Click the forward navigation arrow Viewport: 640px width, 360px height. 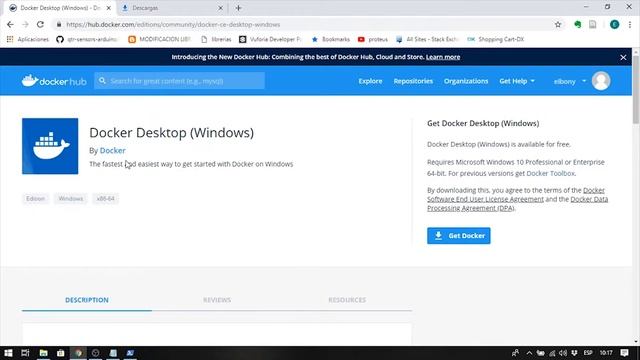tap(25, 24)
